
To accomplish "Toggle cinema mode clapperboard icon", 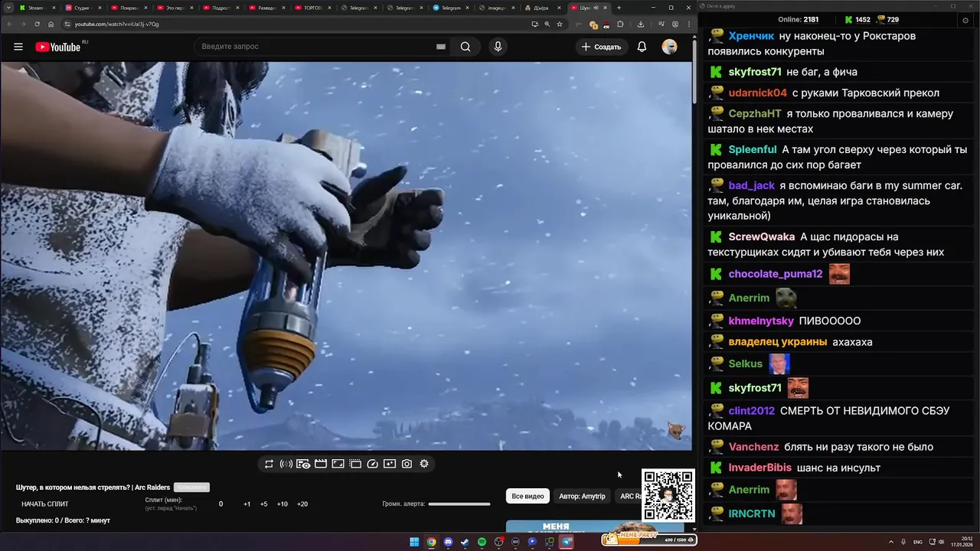I will click(x=321, y=464).
